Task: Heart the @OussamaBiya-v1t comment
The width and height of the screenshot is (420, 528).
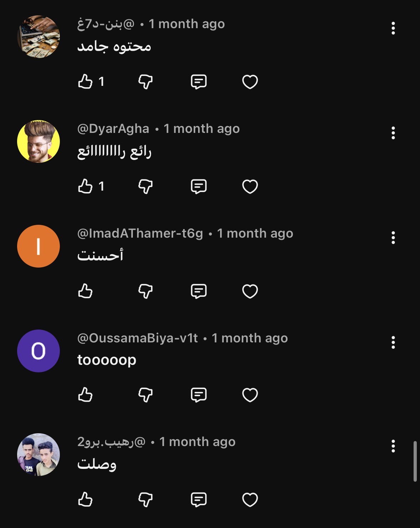Action: (250, 395)
